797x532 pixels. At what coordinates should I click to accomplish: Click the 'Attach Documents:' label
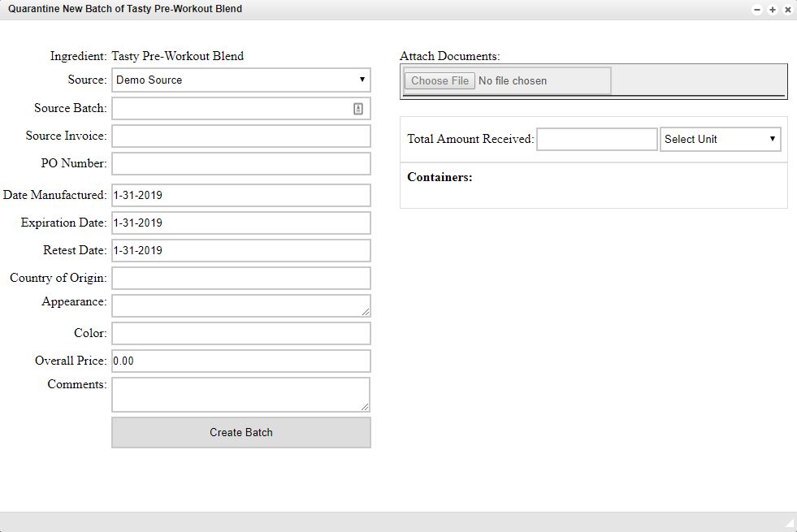point(450,56)
